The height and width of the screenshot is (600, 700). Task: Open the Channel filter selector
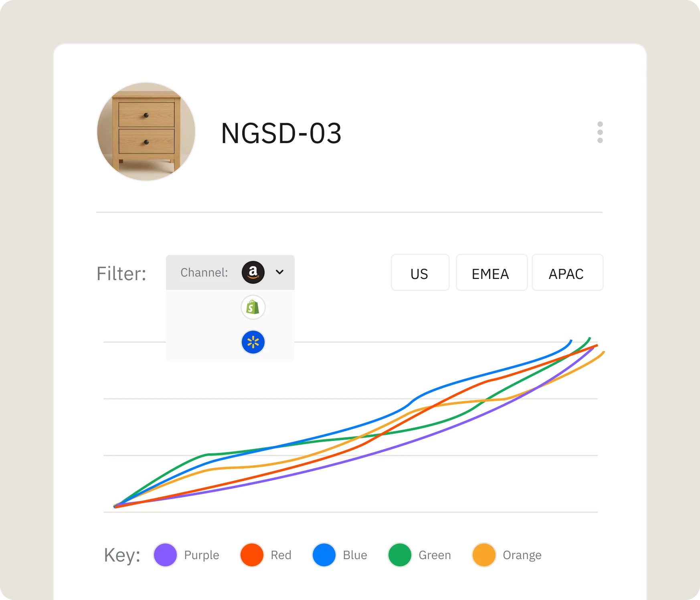click(x=230, y=273)
